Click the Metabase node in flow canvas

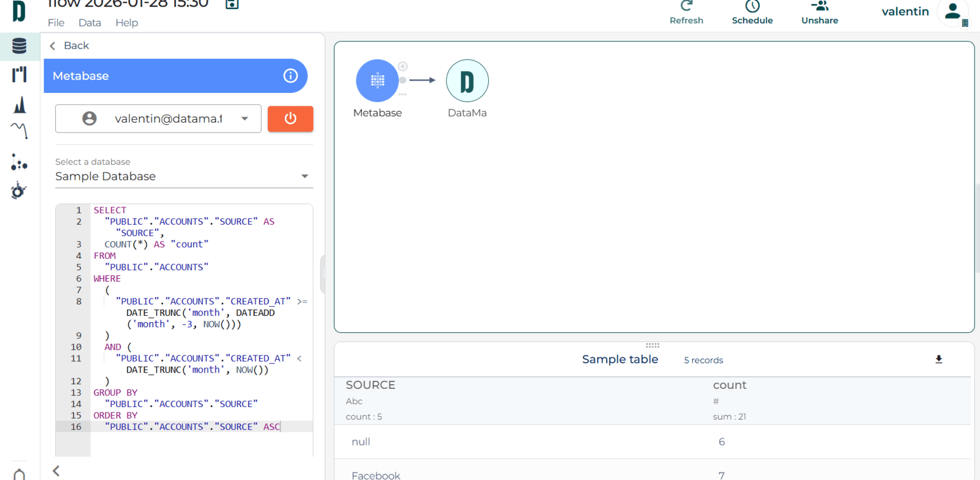pyautogui.click(x=377, y=81)
